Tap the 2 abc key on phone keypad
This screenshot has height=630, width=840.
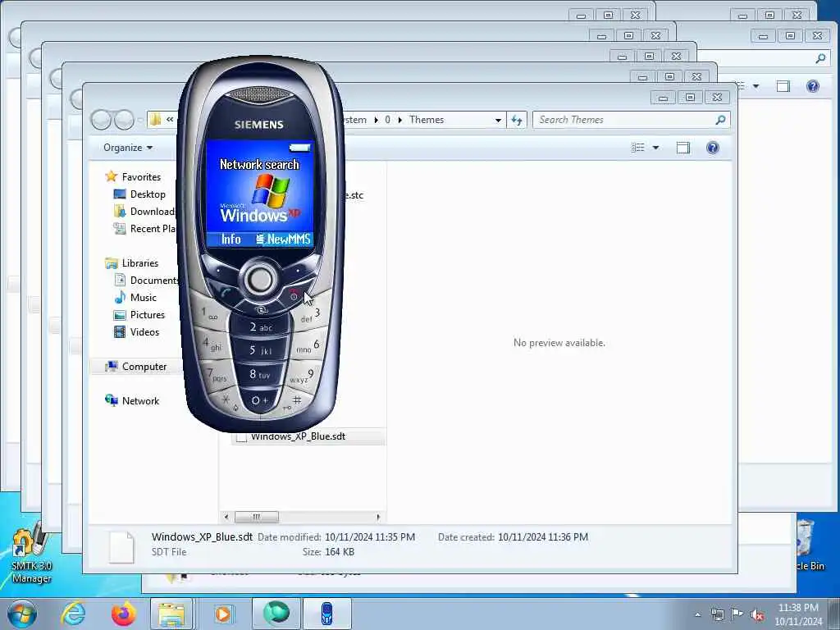point(261,326)
